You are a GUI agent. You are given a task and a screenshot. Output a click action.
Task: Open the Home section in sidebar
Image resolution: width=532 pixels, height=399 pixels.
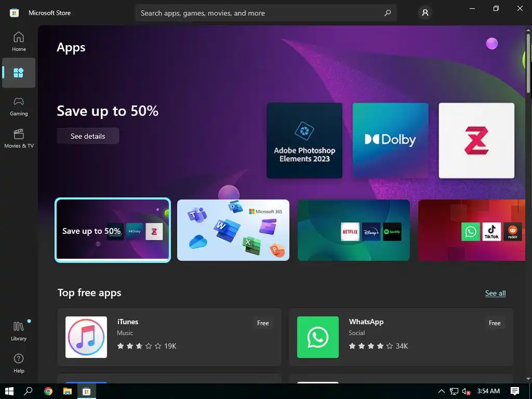(x=19, y=42)
